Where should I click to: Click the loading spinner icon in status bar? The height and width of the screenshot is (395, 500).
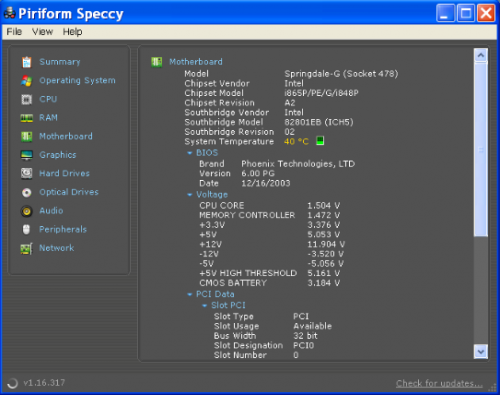(12, 383)
